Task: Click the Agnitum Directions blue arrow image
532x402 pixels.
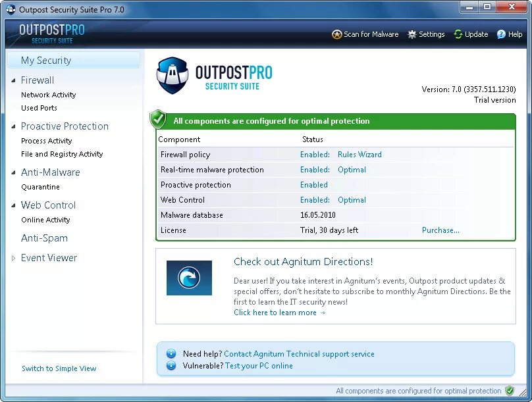Action: click(x=189, y=278)
